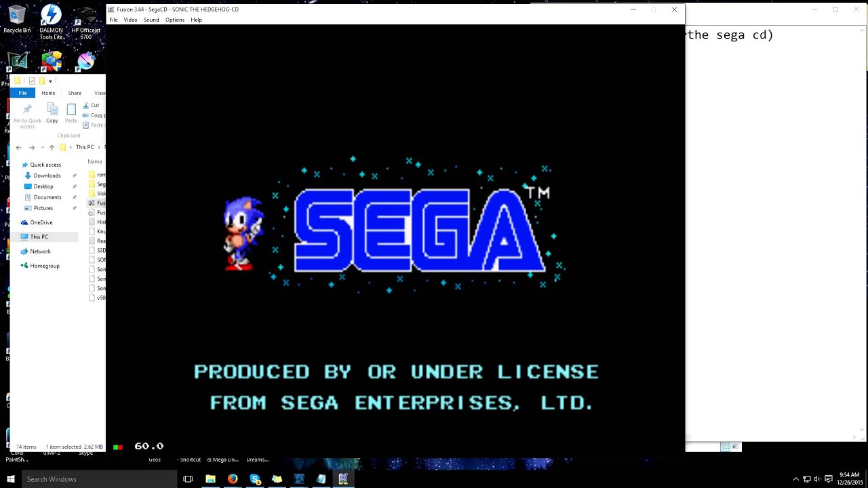Open the Help menu in Fusion

coord(196,20)
